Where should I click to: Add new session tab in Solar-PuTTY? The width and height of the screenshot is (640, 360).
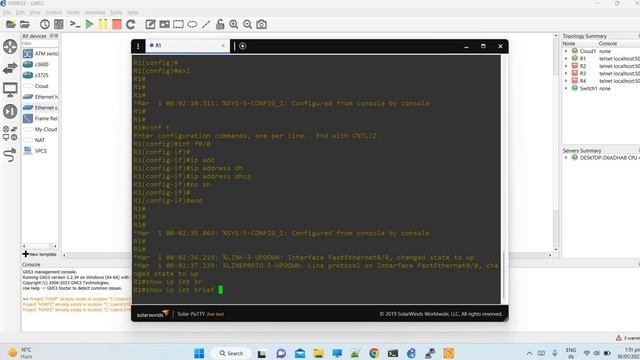pyautogui.click(x=242, y=46)
